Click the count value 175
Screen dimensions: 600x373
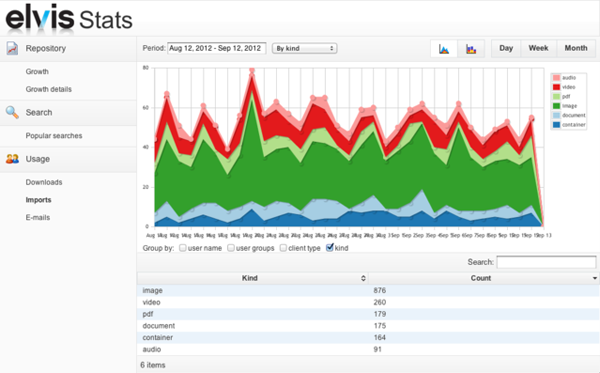coord(380,326)
